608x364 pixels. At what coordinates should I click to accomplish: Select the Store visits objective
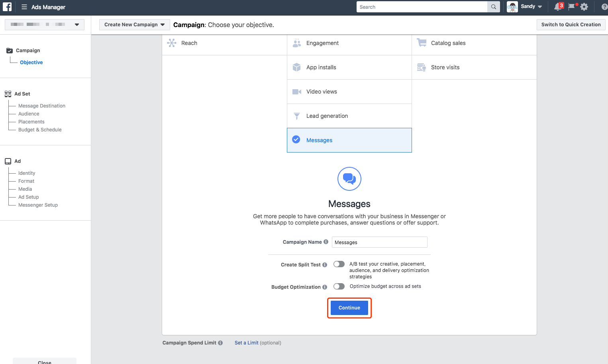tap(474, 67)
